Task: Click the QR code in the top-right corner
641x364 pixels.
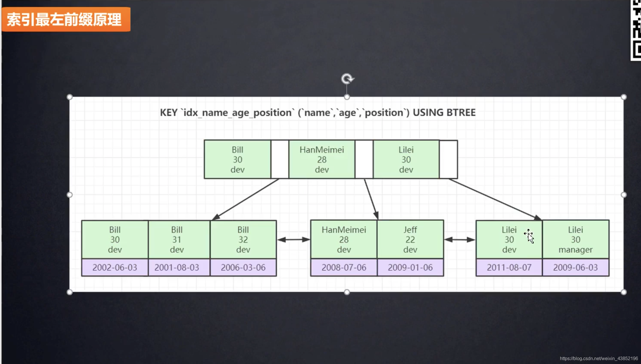Action: pyautogui.click(x=636, y=30)
